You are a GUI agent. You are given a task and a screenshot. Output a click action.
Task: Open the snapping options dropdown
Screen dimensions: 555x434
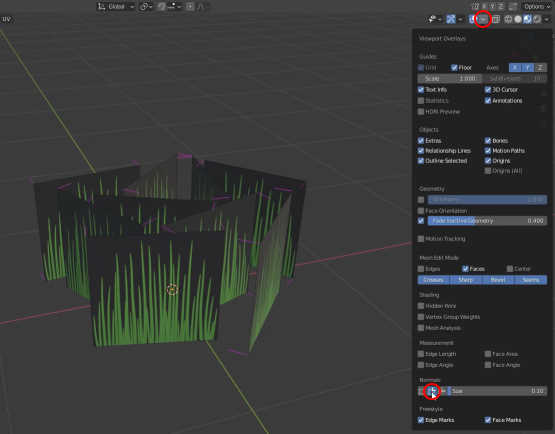174,6
